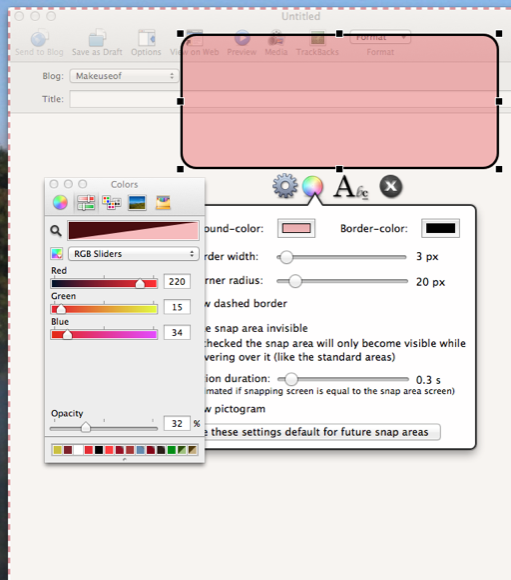
Task: Click the swatch drawer resize grip
Action: coord(124,459)
